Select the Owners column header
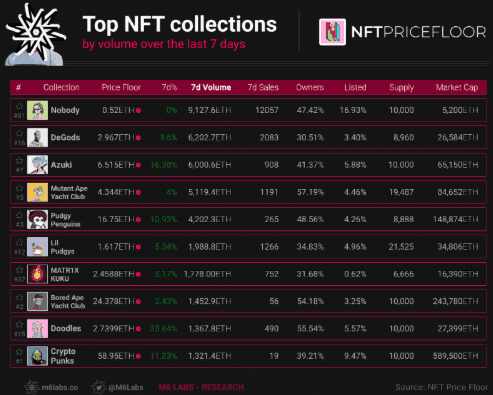 click(310, 87)
